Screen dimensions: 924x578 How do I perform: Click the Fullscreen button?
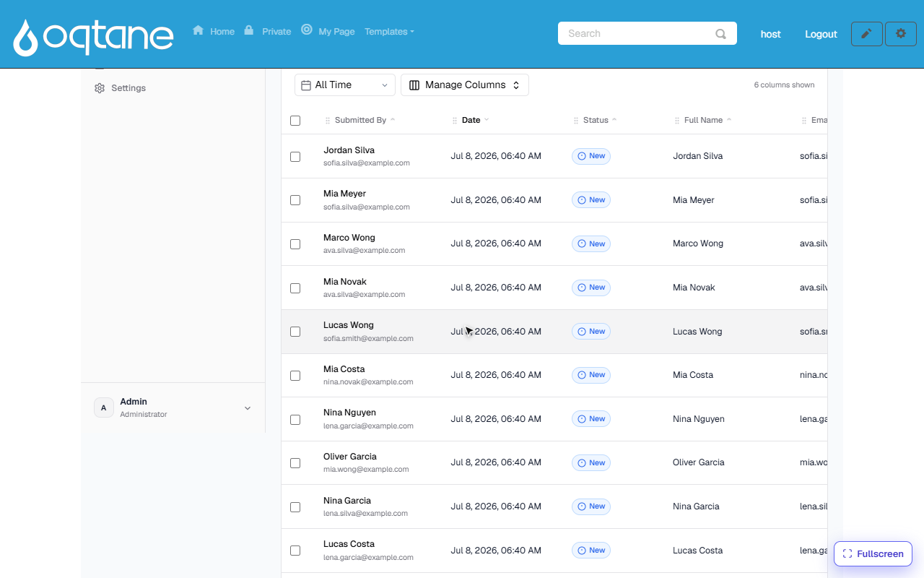873,554
